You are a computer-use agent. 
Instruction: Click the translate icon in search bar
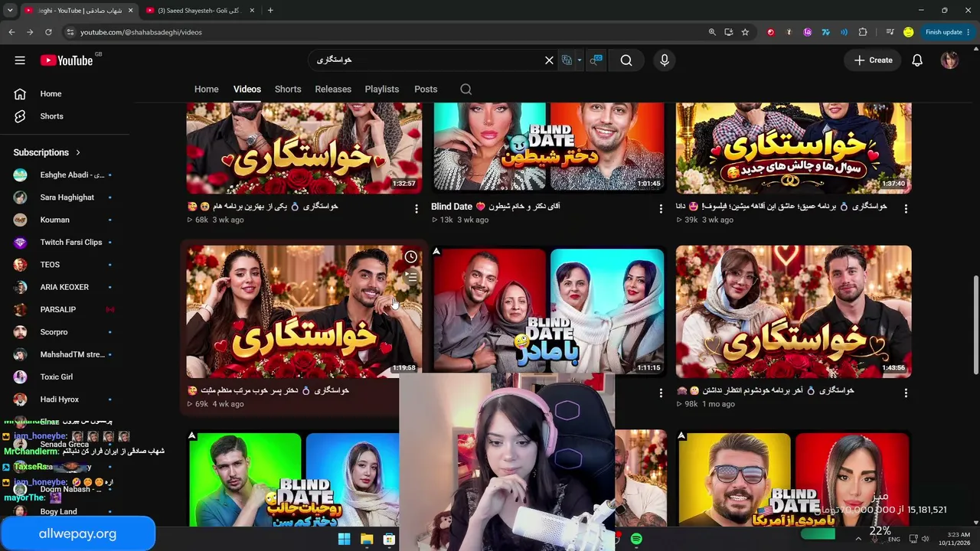(567, 60)
